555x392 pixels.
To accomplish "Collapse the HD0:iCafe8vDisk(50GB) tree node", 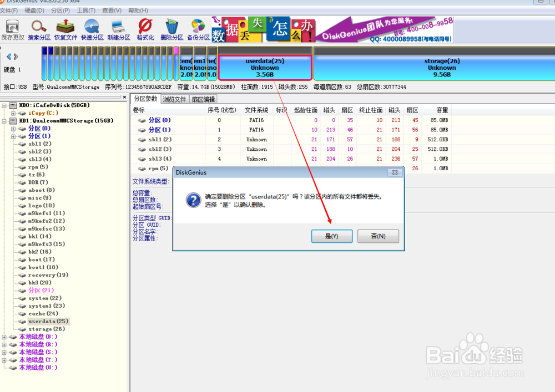I will coord(4,105).
